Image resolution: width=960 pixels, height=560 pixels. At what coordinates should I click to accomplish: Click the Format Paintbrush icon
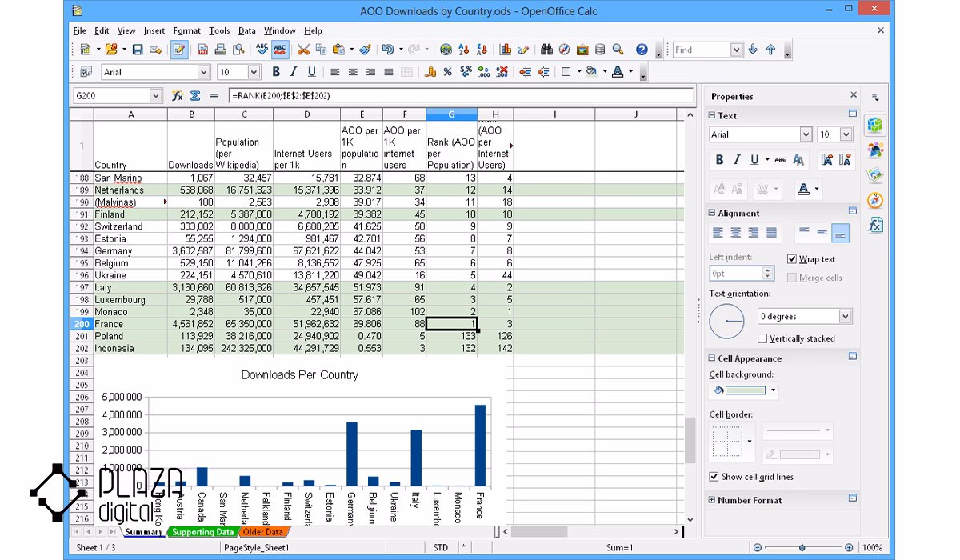click(x=365, y=50)
